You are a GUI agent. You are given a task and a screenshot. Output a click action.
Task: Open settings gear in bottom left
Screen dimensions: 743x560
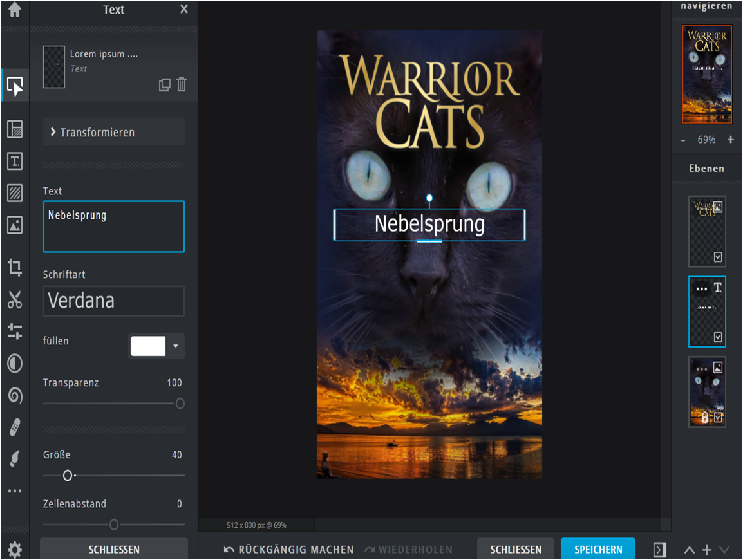[x=15, y=550]
